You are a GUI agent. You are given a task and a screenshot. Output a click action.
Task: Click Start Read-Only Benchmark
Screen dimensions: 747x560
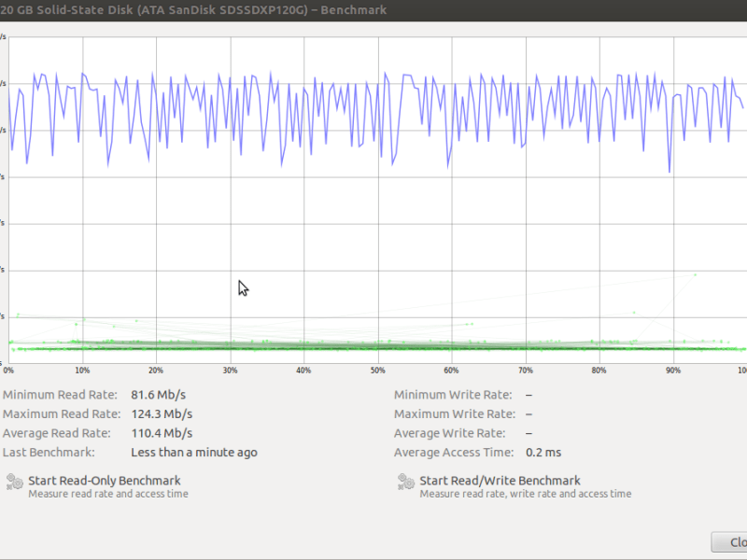pyautogui.click(x=106, y=480)
